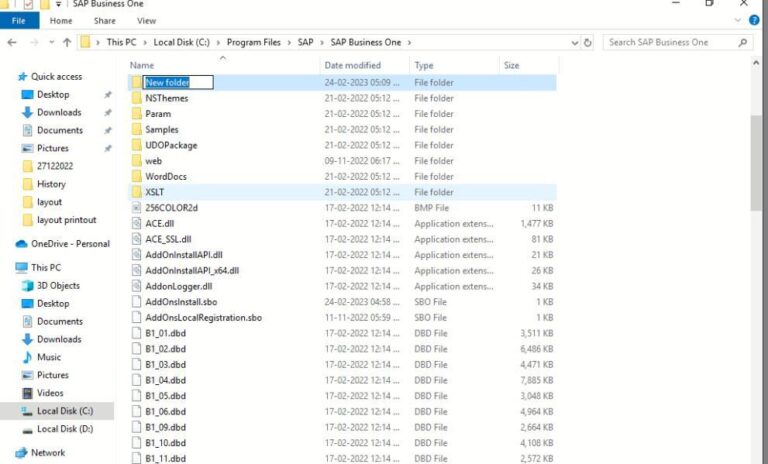The height and width of the screenshot is (464, 768).
Task: Select the Param folder icon
Action: [x=137, y=114]
